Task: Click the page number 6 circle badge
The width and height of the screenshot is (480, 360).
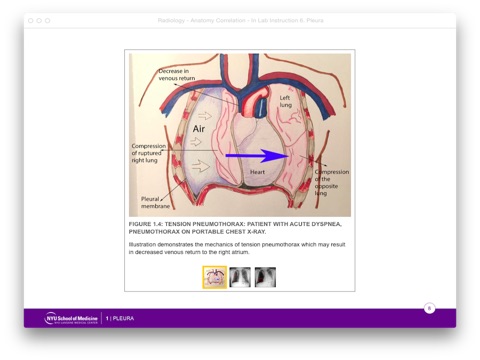Action: pyautogui.click(x=429, y=308)
